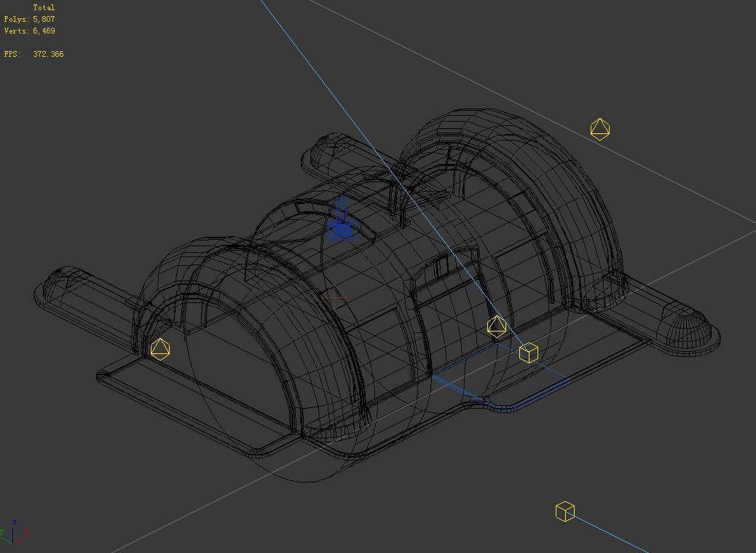Select the blue camera object on top of the model
The height and width of the screenshot is (553, 756).
coord(342,220)
